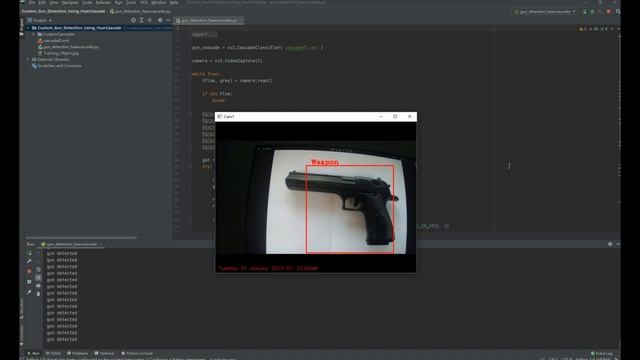
Task: Open the Help menu
Action: 174,2
